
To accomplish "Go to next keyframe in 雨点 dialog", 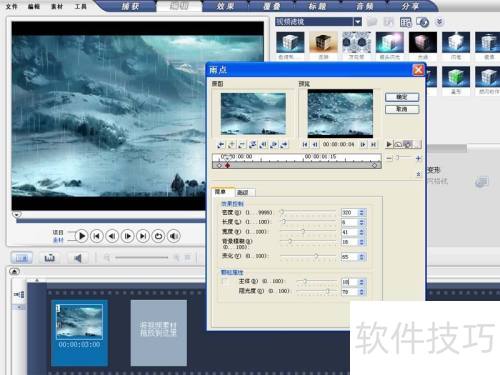I will pos(284,144).
